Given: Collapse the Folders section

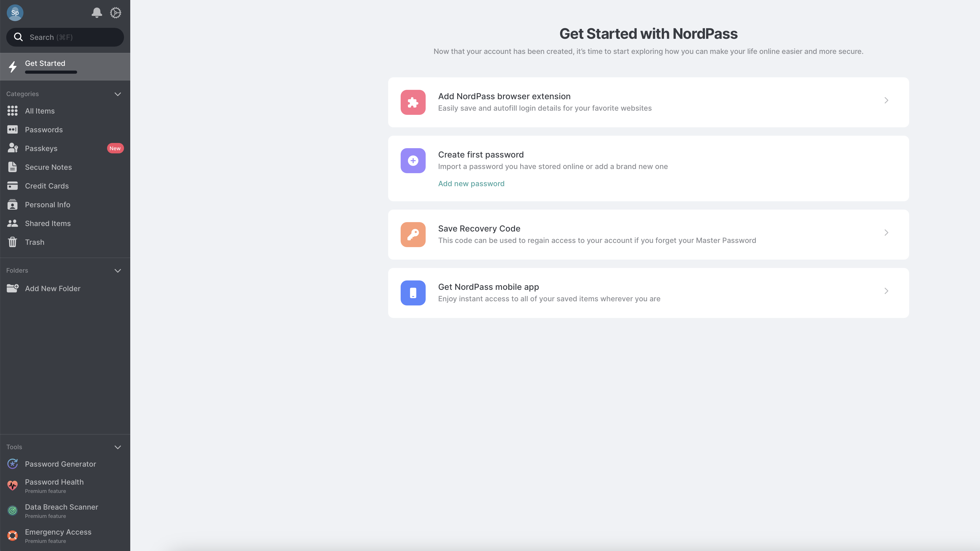Looking at the screenshot, I should click(117, 270).
